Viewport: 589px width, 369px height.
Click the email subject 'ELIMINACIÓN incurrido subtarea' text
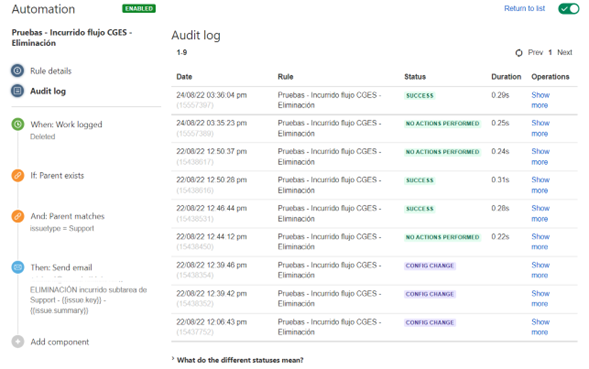[88, 300]
